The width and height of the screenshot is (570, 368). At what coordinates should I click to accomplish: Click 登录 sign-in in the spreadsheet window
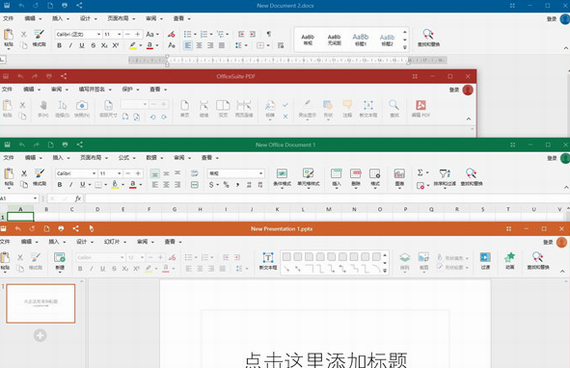[552, 158]
